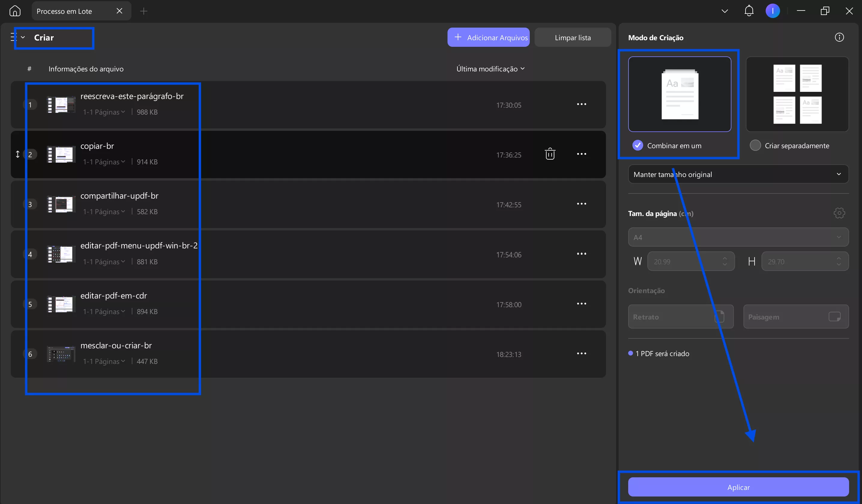Click thumbnail of mesclar-ou-criar-br

tap(61, 354)
